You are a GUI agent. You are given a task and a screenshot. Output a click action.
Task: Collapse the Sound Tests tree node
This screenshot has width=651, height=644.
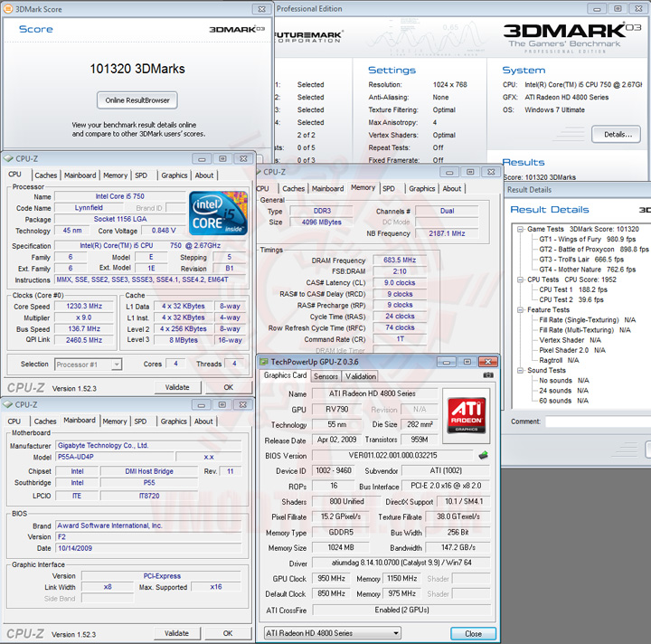point(520,370)
